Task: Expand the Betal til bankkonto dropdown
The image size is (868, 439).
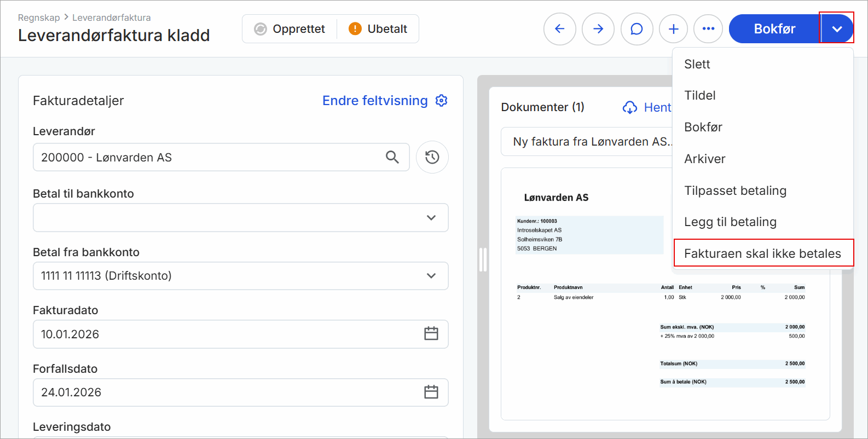Action: [x=431, y=218]
